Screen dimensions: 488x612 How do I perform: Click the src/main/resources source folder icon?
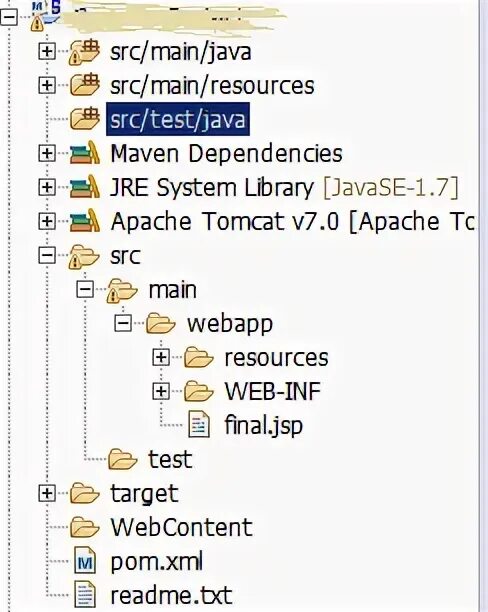84,85
